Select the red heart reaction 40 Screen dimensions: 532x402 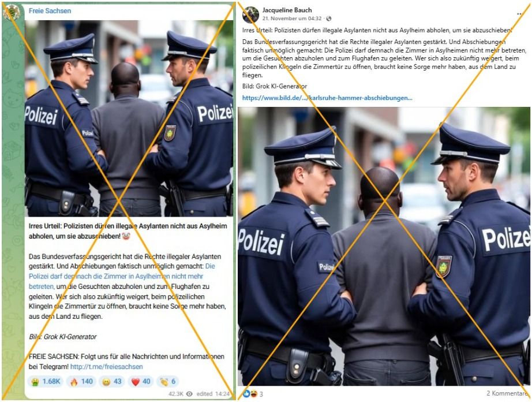(140, 381)
